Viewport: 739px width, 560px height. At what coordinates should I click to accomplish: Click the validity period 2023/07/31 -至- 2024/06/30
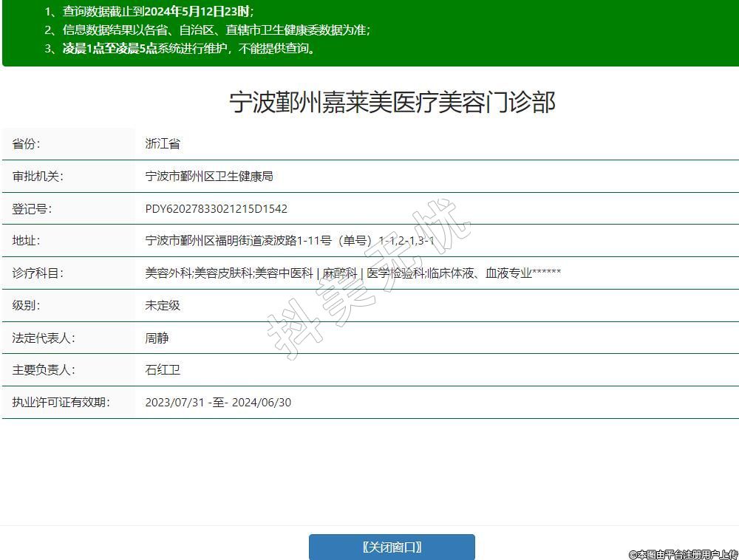[x=218, y=403]
